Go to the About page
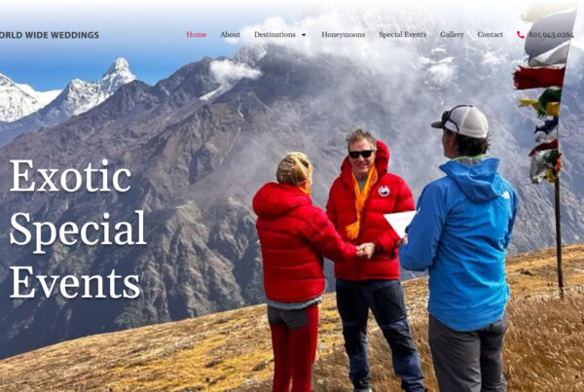This screenshot has height=392, width=584. click(x=230, y=35)
